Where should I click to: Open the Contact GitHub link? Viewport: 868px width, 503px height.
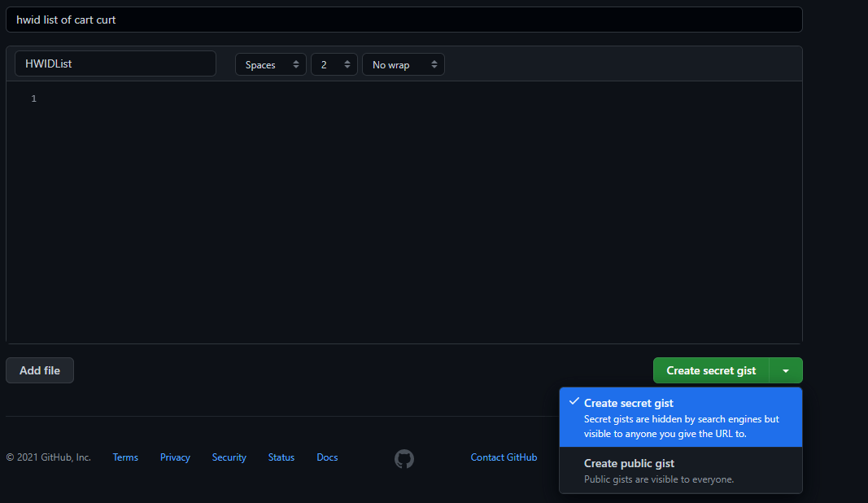504,457
